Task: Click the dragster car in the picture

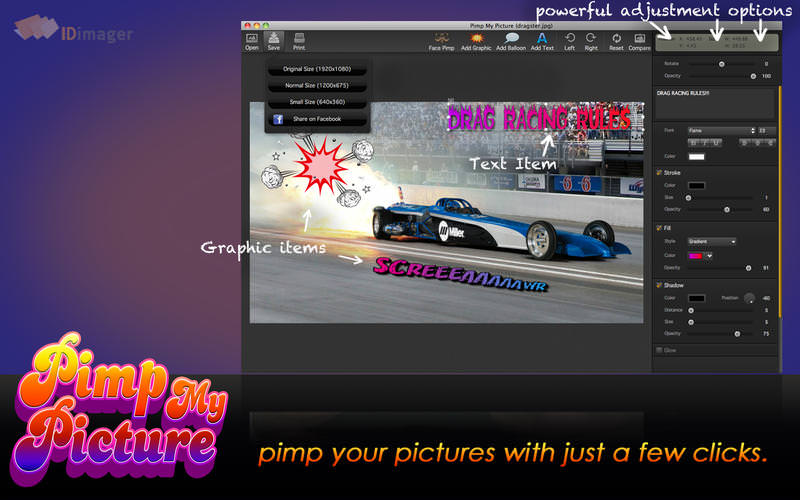Action: pyautogui.click(x=502, y=228)
